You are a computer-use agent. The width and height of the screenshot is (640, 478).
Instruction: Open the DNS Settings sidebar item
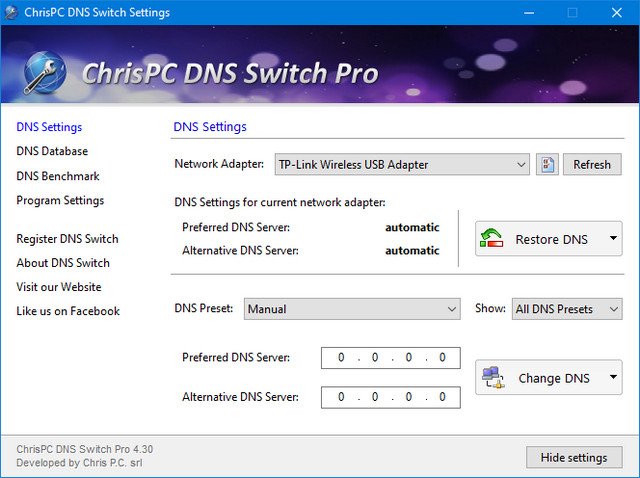[x=49, y=127]
